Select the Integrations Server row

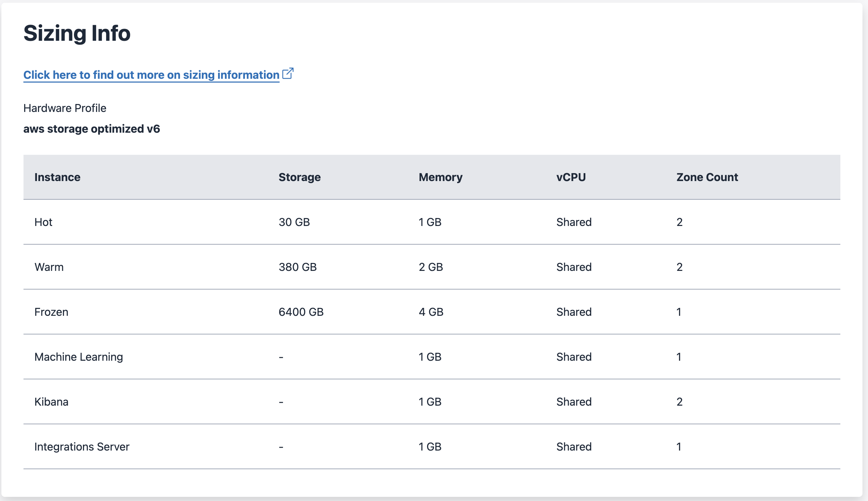82,446
